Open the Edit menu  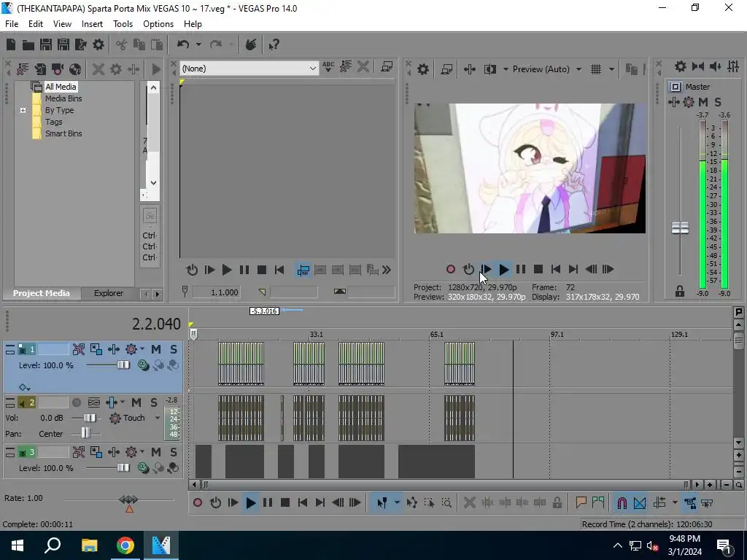click(35, 24)
